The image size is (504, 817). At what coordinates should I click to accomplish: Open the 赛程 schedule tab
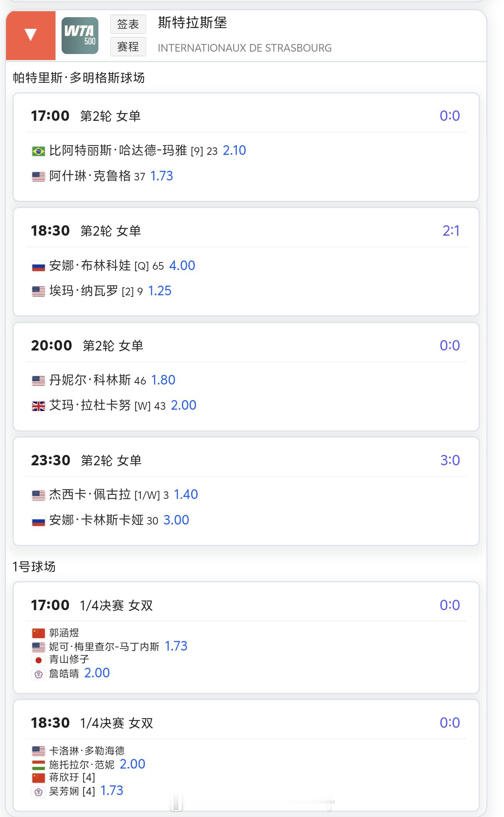(128, 47)
